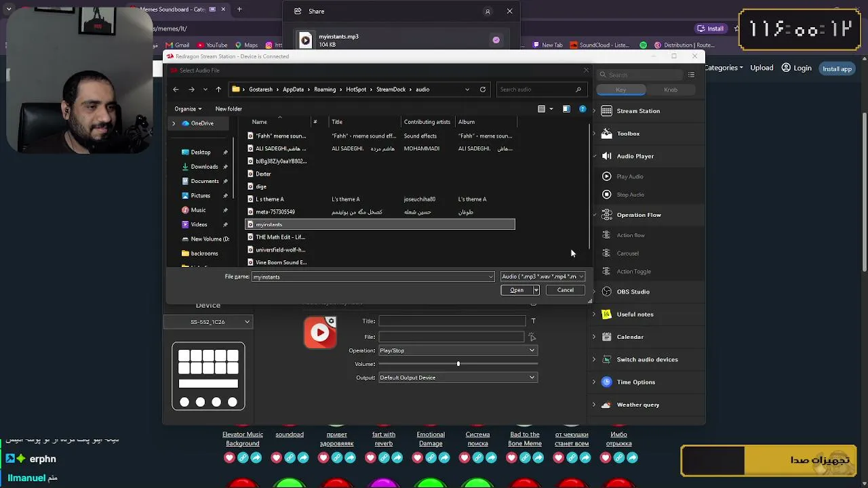The image size is (868, 488).
Task: Open the Music folder in navigation pane
Action: pos(198,210)
